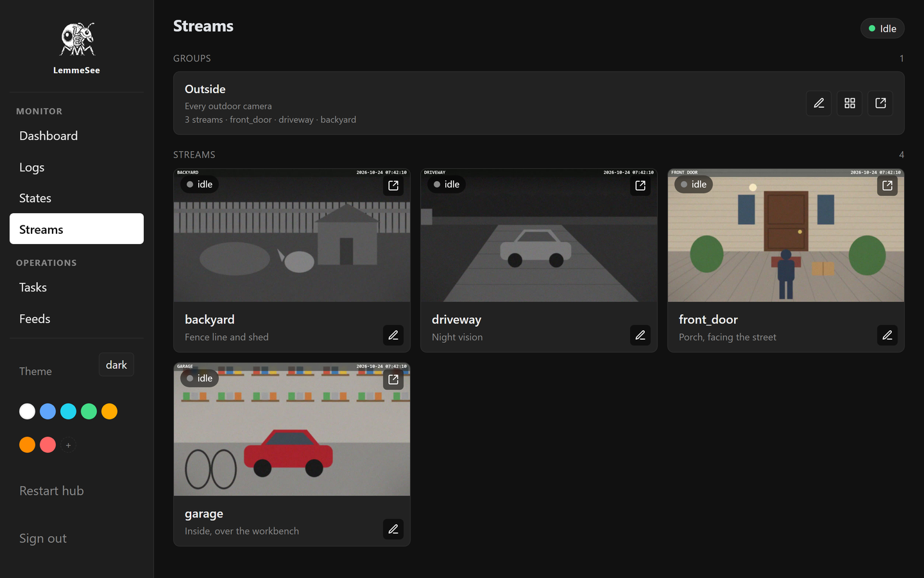This screenshot has height=578, width=924.
Task: Edit the garage stream details
Action: [393, 529]
